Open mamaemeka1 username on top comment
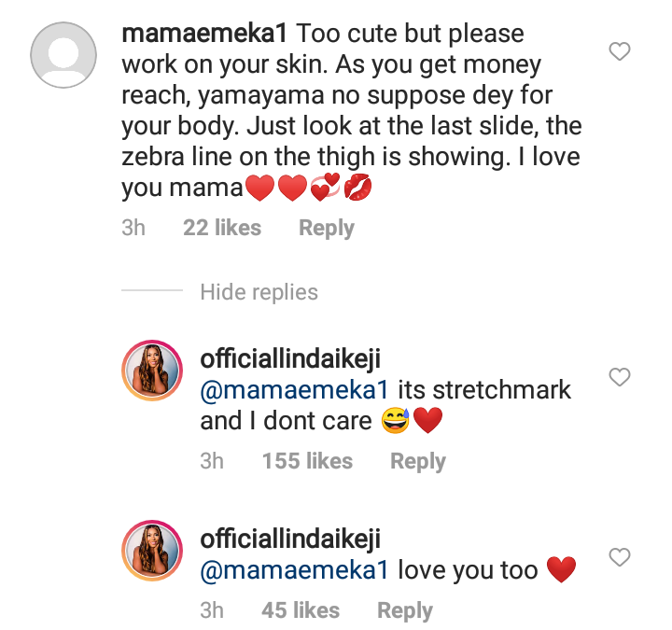The width and height of the screenshot is (672, 630). [x=206, y=34]
